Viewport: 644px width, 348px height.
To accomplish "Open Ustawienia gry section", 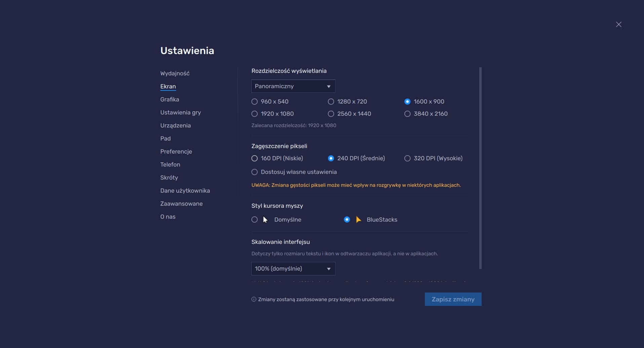I will [x=180, y=113].
